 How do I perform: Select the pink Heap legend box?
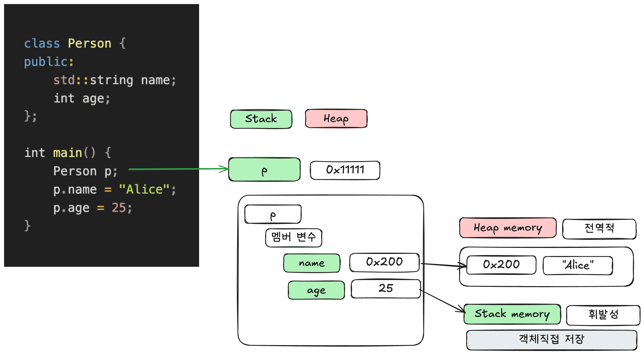(336, 118)
